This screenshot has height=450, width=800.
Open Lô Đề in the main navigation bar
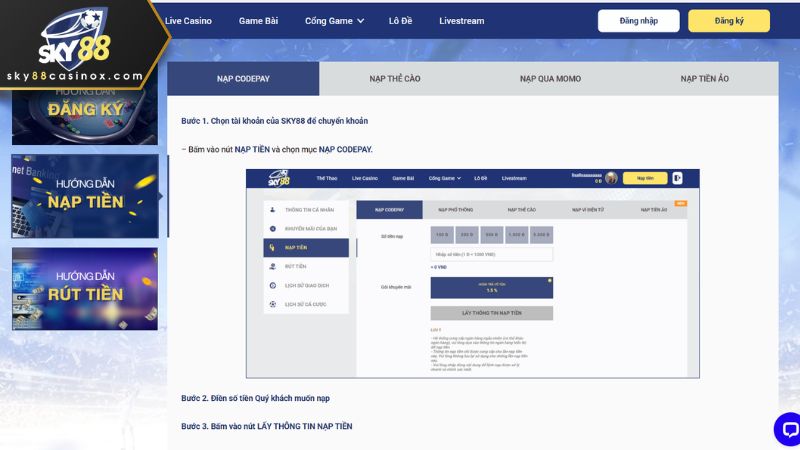coord(401,21)
